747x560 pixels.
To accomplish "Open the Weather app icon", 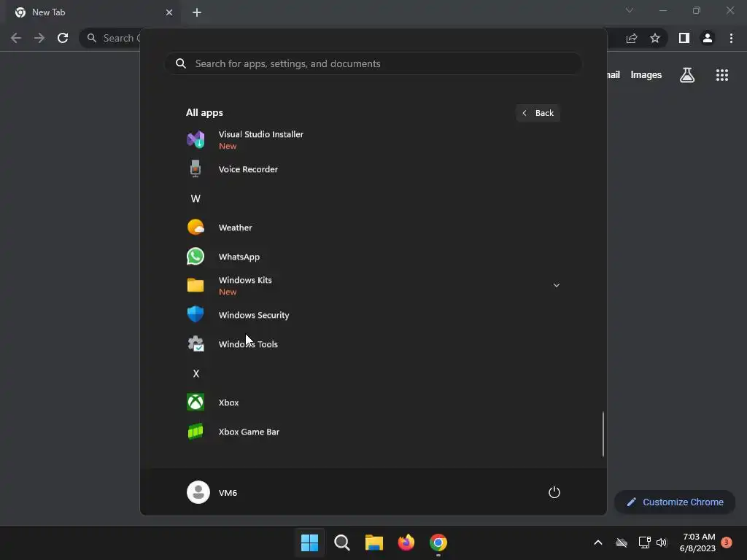I will coord(196,227).
